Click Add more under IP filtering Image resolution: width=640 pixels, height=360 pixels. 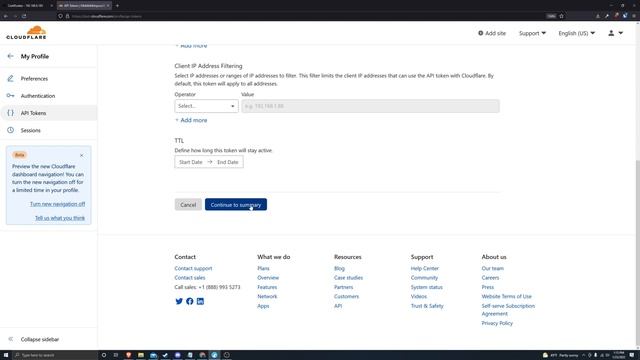pyautogui.click(x=191, y=120)
